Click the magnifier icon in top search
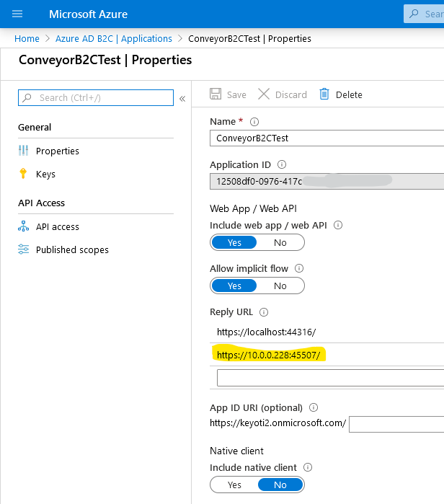 coord(414,14)
